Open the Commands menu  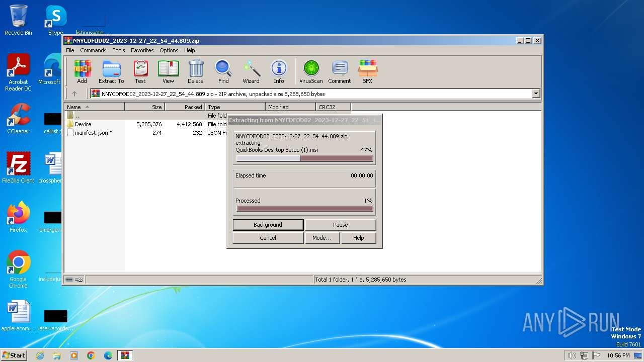[x=93, y=50]
